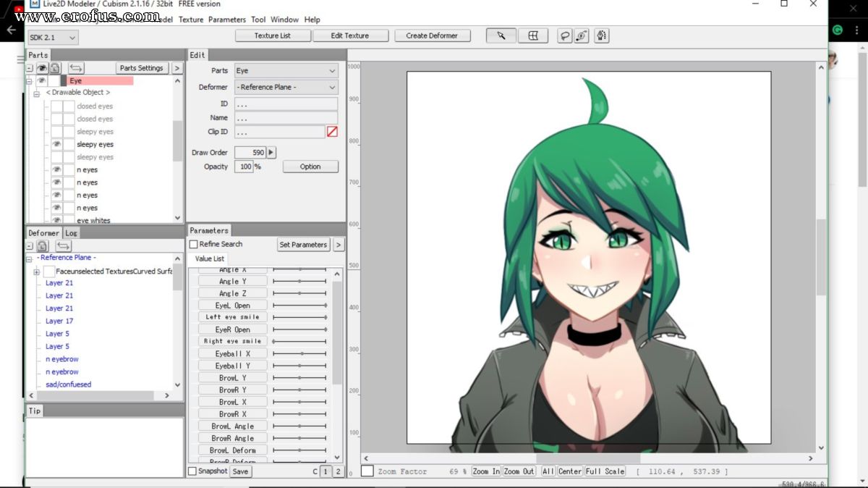Viewport: 868px width, 488px height.
Task: Open the Parameters menu
Action: [227, 20]
